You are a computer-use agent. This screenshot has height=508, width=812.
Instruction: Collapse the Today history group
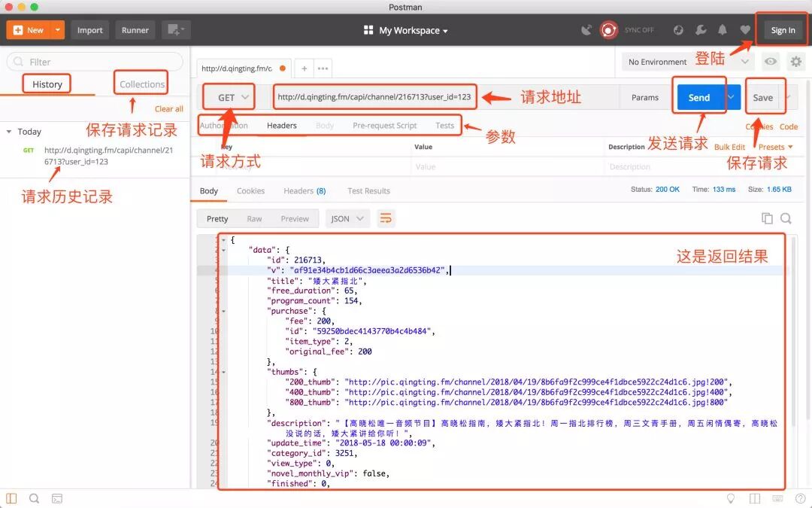[9, 132]
